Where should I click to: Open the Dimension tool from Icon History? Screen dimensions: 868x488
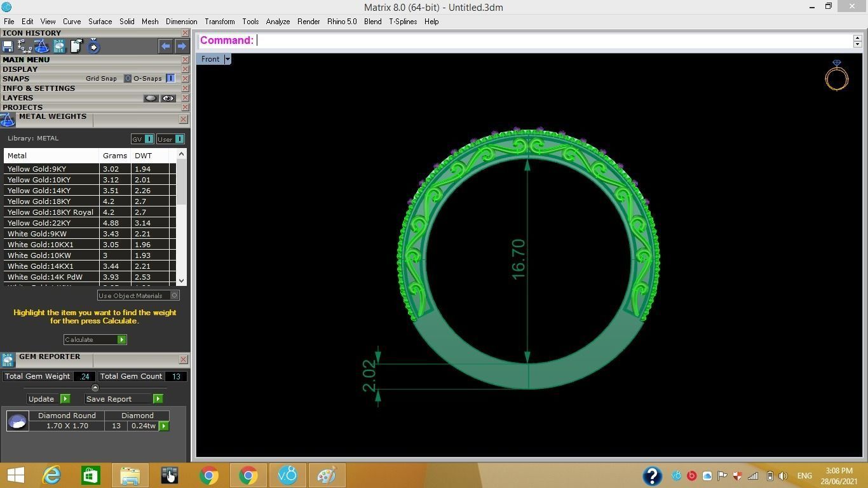click(x=25, y=46)
